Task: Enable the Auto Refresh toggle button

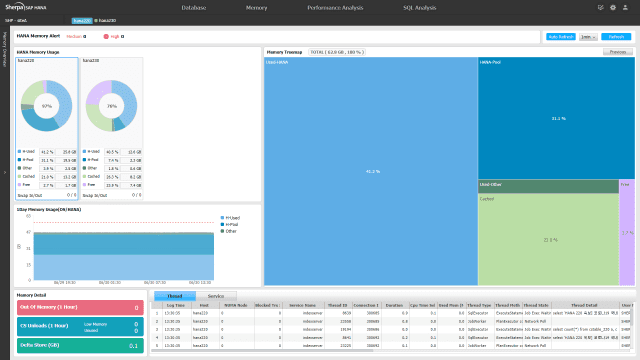Action: [561, 37]
